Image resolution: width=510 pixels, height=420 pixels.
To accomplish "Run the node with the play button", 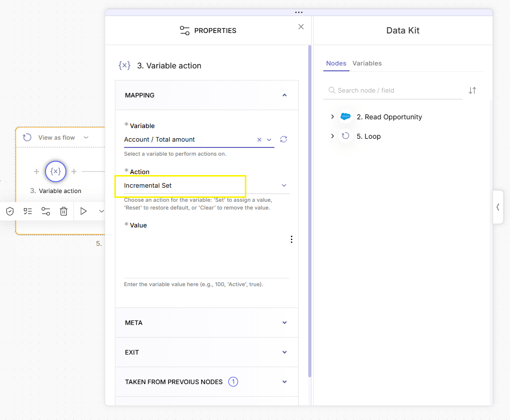I will (83, 211).
